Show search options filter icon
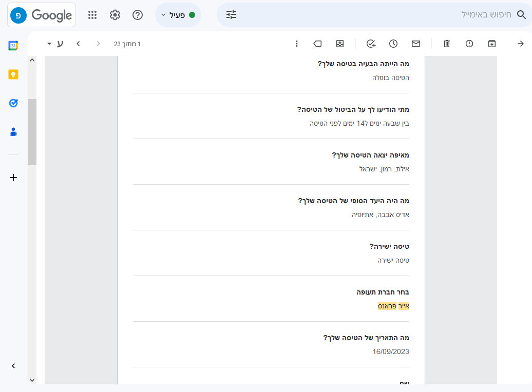Screen dimensions: 532x392 click(x=231, y=14)
